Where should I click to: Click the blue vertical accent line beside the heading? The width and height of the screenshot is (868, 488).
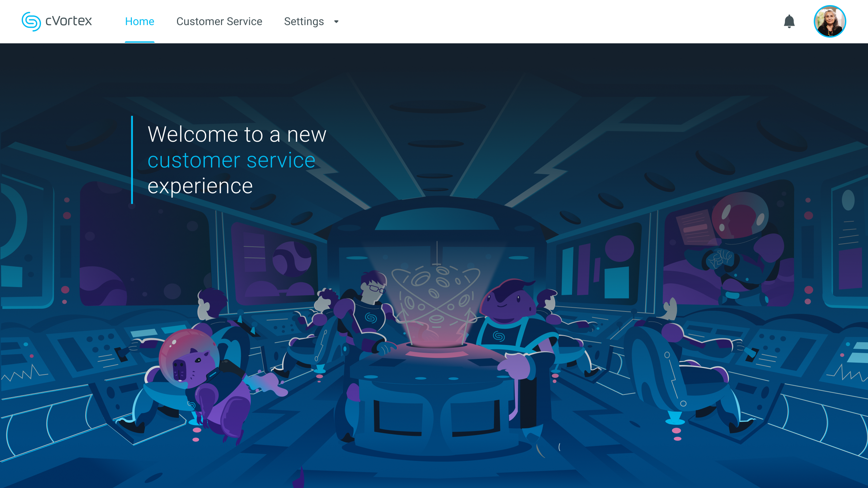tap(132, 160)
